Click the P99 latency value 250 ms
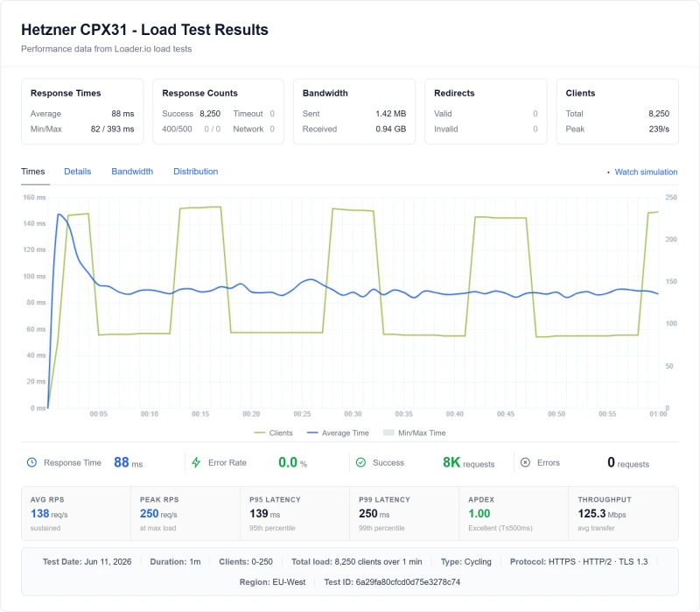Screen dimensions: 700x612 [374, 514]
